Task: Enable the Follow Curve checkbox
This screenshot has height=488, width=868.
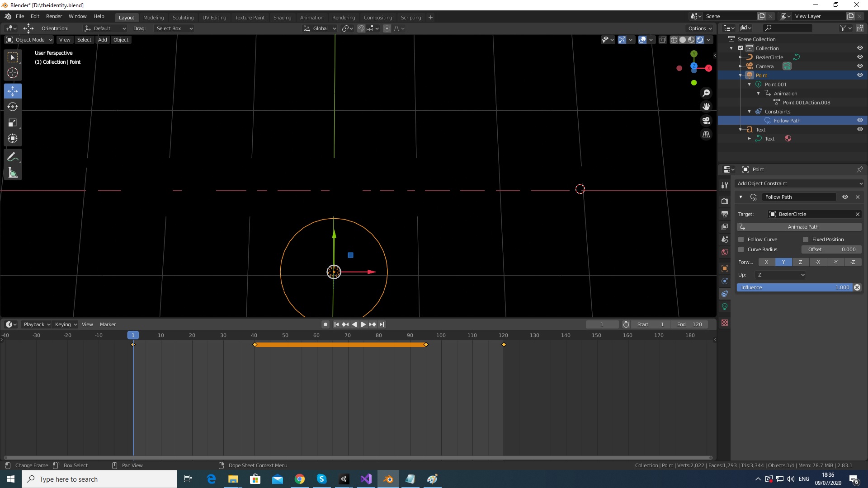Action: (742, 239)
